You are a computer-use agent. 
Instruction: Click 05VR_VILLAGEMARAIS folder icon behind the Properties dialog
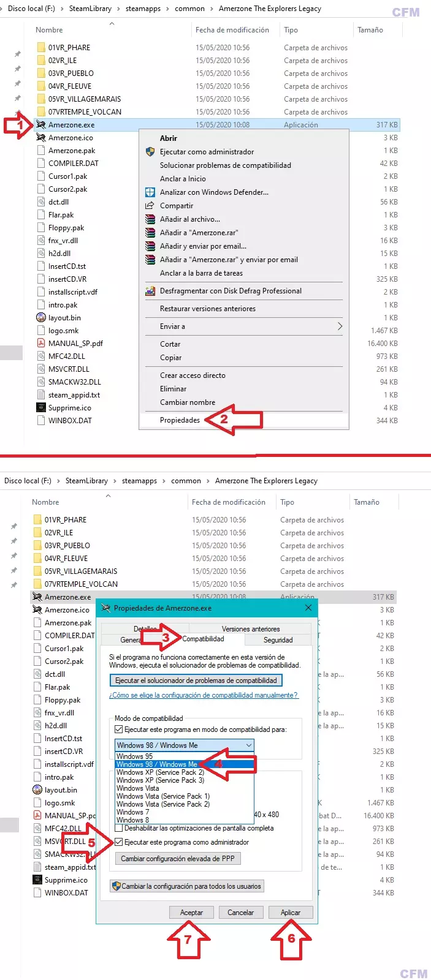[37, 571]
